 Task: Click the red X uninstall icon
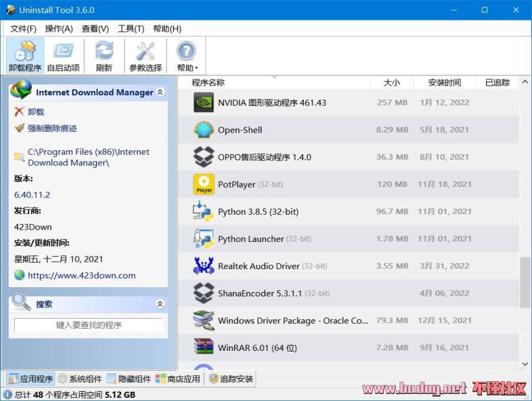click(x=19, y=111)
